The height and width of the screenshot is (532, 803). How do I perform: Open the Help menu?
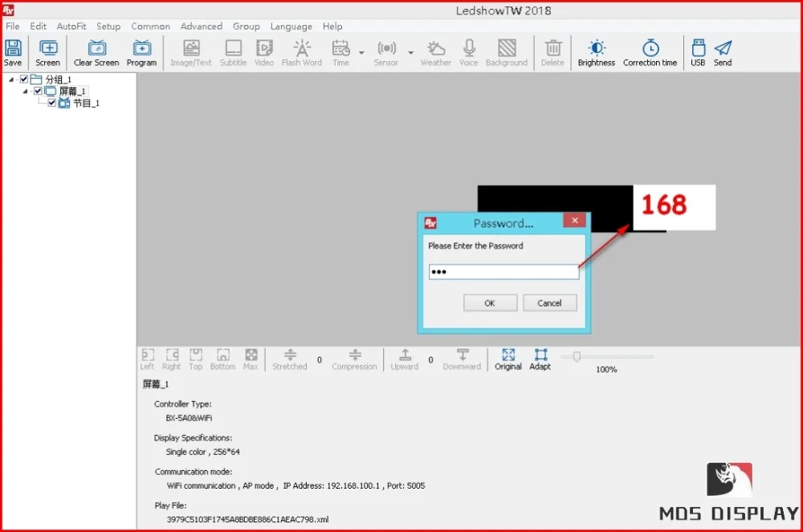coord(332,26)
